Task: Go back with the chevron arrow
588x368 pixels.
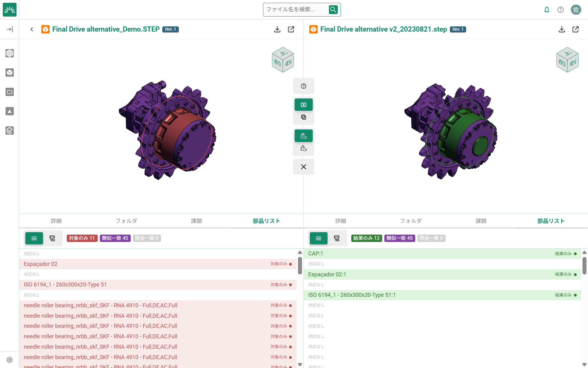Action: 32,29
